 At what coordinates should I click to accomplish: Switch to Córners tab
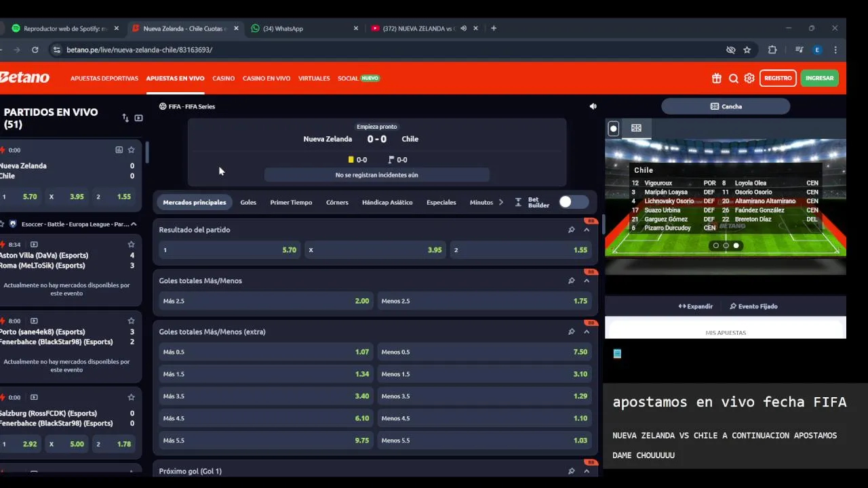(337, 202)
